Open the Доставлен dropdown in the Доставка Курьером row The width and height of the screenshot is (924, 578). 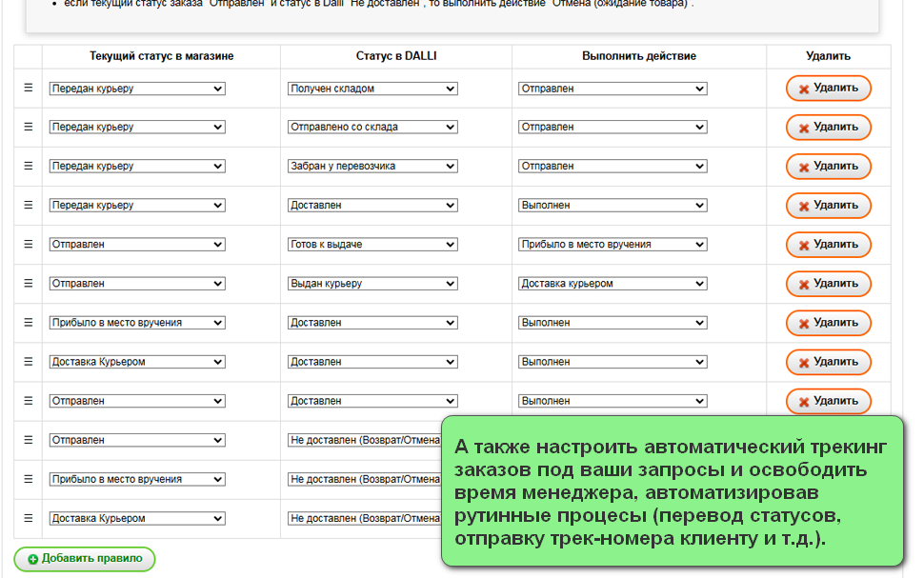tap(372, 362)
